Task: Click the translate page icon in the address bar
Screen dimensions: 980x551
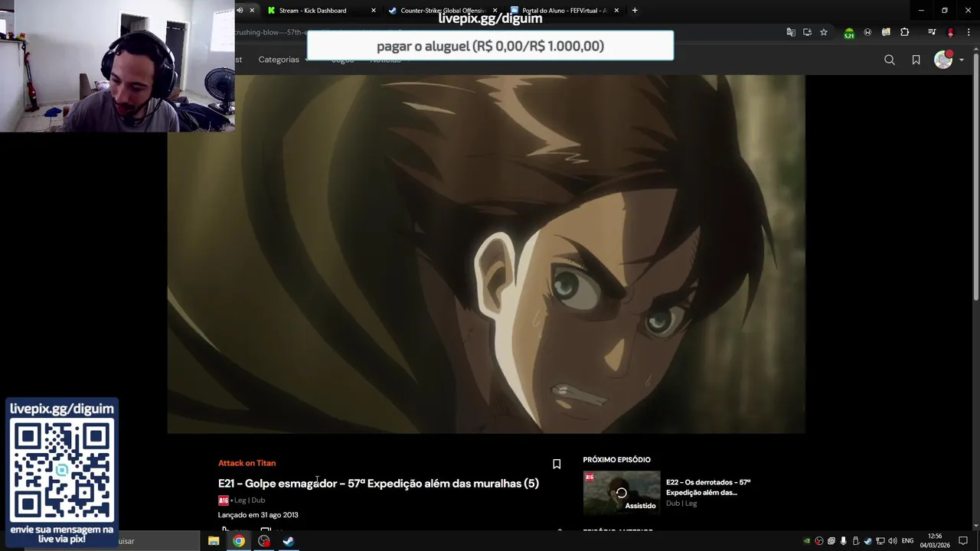Action: (x=791, y=32)
